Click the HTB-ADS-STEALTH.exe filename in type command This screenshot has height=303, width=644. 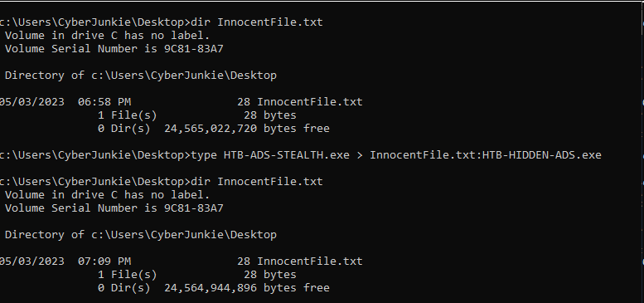[x=286, y=155]
